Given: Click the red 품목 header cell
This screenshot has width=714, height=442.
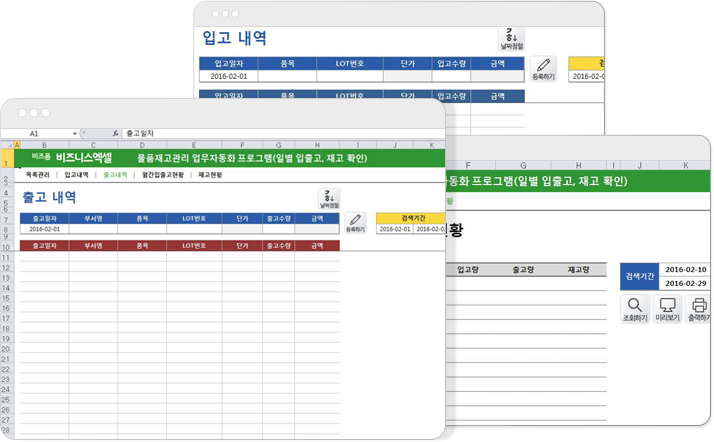Looking at the screenshot, I should tap(142, 246).
